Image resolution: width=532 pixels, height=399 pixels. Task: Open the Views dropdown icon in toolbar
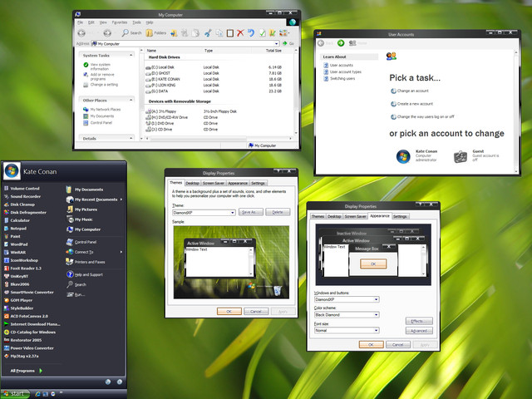(284, 33)
